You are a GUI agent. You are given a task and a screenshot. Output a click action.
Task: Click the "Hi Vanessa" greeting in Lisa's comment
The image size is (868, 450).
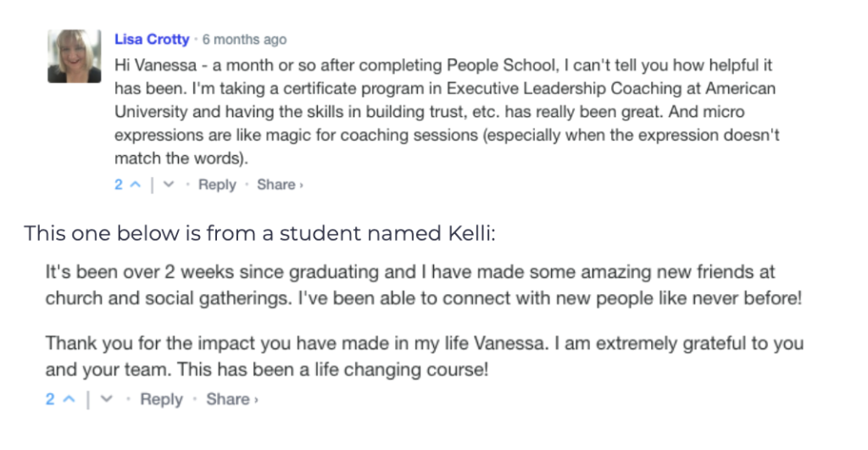point(152,64)
